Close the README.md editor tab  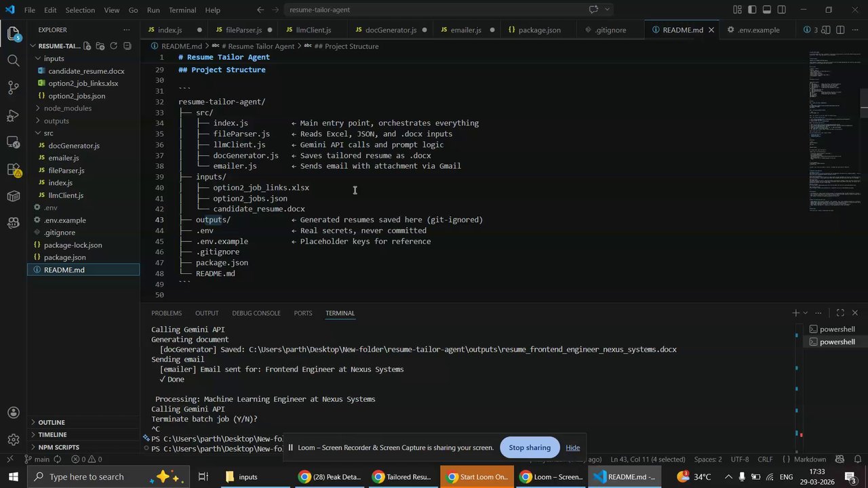(x=713, y=30)
